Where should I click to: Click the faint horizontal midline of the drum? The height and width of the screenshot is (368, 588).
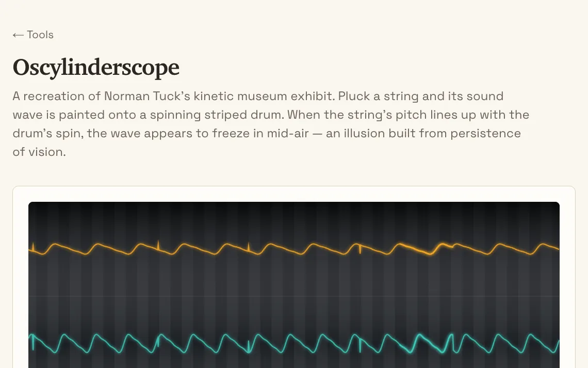(x=293, y=296)
